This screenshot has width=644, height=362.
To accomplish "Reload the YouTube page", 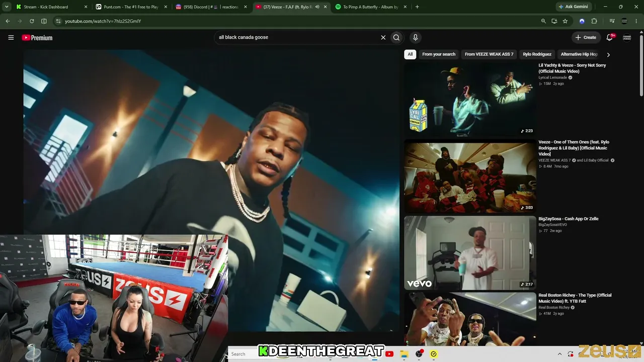I will pyautogui.click(x=32, y=21).
